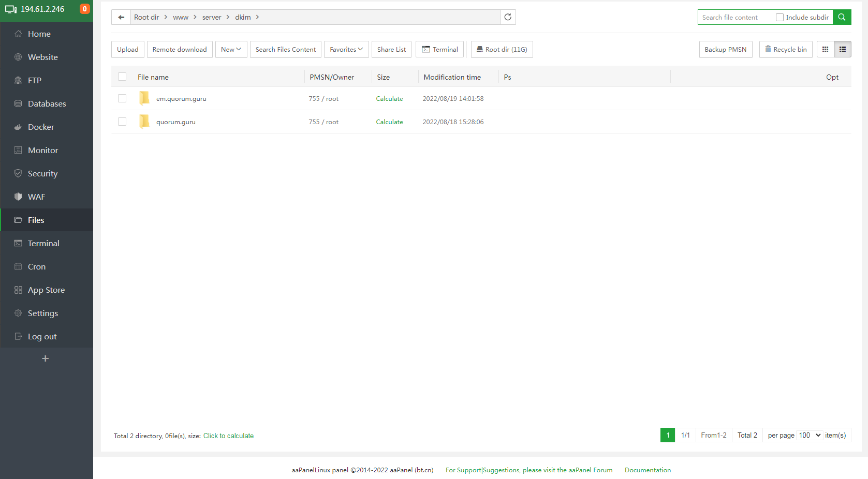Open Settings in sidebar
Image resolution: width=868 pixels, height=479 pixels.
(x=47, y=313)
